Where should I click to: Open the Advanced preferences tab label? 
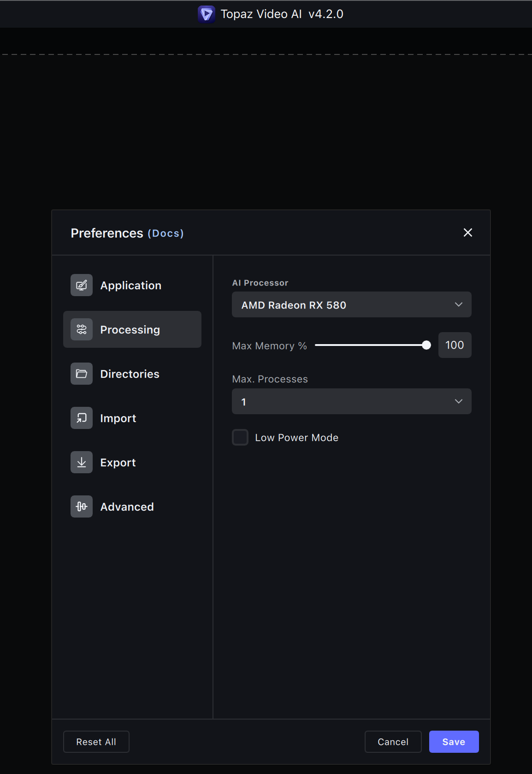point(127,506)
